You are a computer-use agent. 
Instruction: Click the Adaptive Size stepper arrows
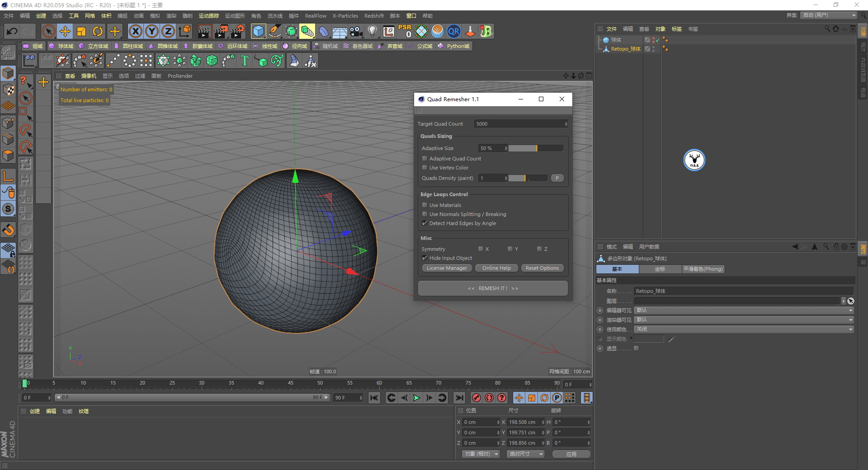coord(506,148)
